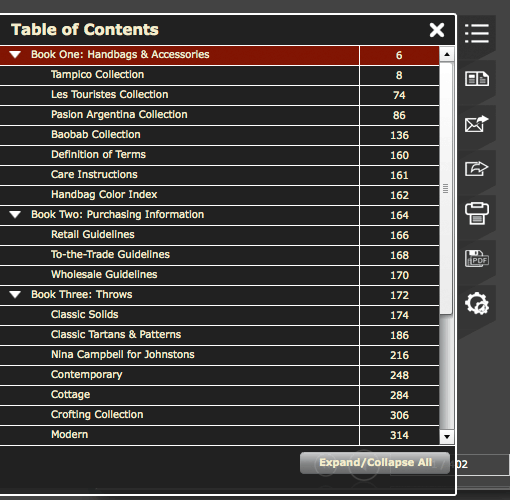Click the scrollbar down arrow
Screen dimensions: 510x500
(447, 436)
